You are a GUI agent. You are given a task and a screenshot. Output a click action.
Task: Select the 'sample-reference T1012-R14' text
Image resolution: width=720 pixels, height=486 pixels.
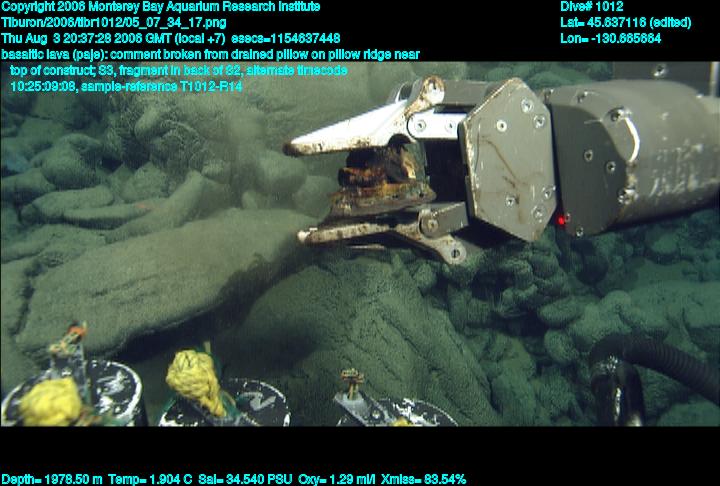click(x=161, y=86)
